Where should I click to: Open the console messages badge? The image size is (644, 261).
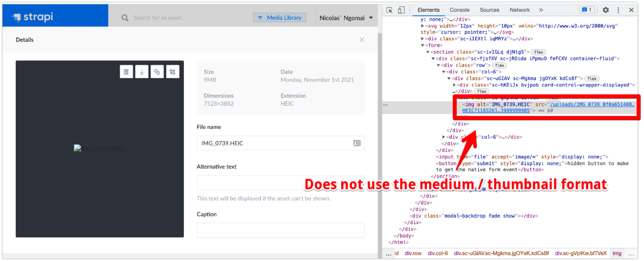(586, 10)
